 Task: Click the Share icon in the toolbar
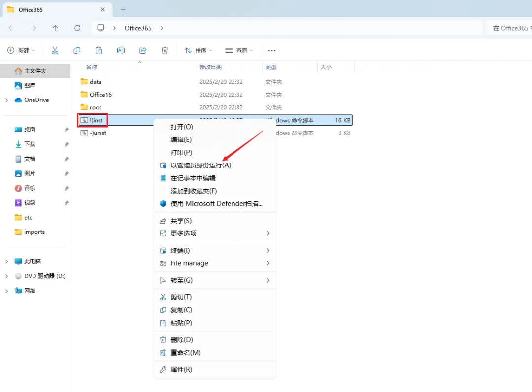[x=143, y=50]
